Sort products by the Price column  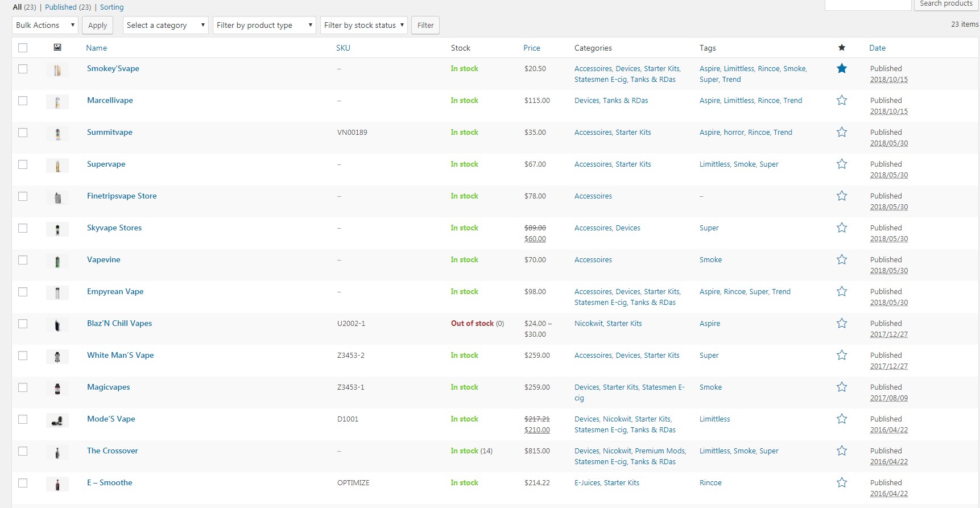(532, 48)
